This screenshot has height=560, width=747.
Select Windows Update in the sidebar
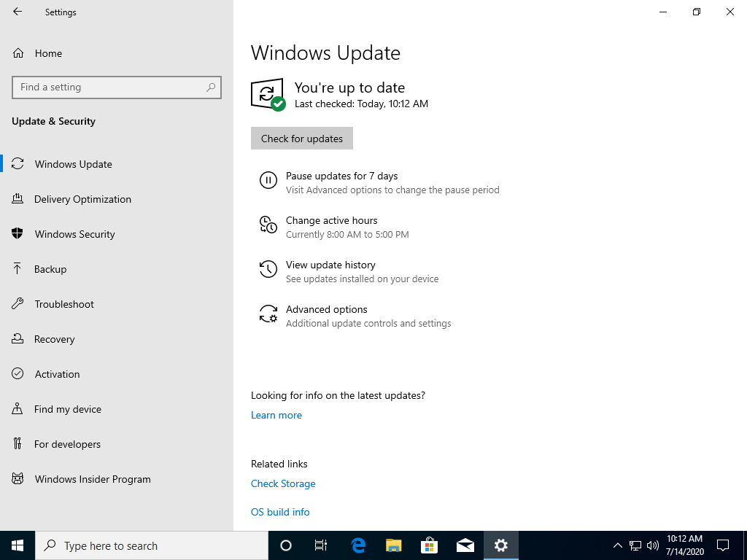tap(117, 164)
